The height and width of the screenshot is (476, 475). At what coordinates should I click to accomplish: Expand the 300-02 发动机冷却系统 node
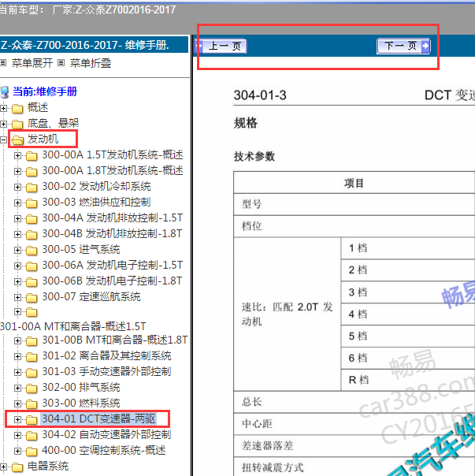click(x=17, y=187)
